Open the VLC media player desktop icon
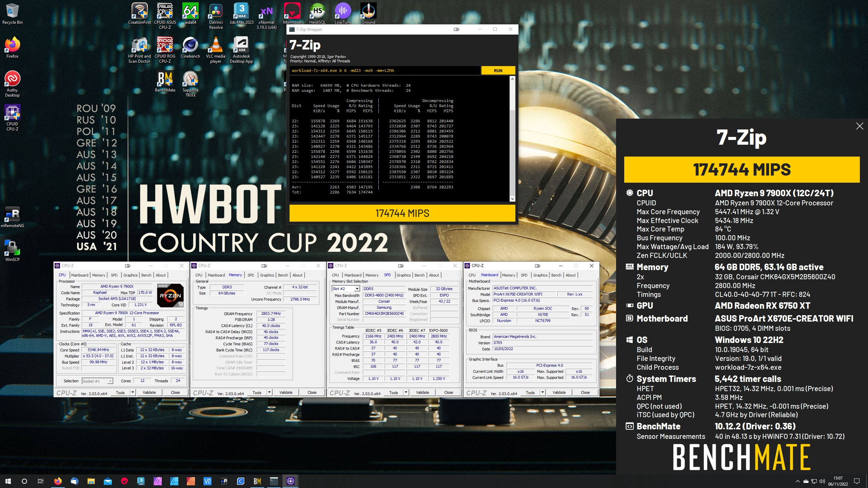868x488 pixels. (216, 50)
